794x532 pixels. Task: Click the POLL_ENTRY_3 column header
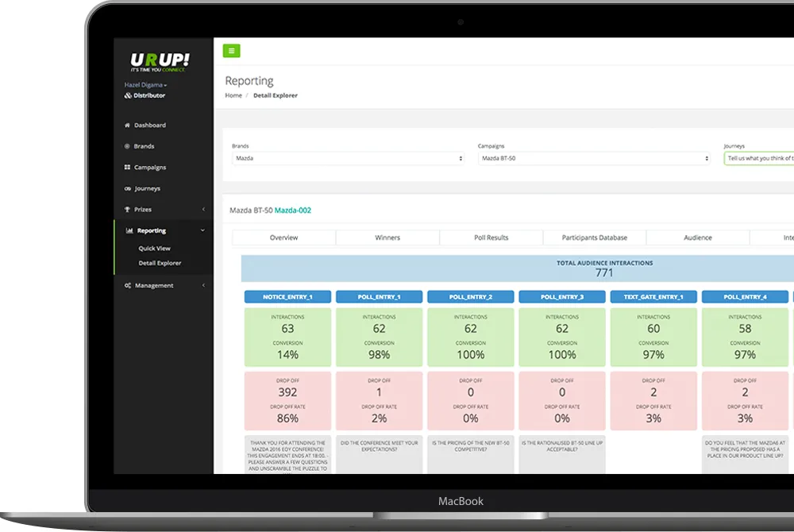[562, 297]
